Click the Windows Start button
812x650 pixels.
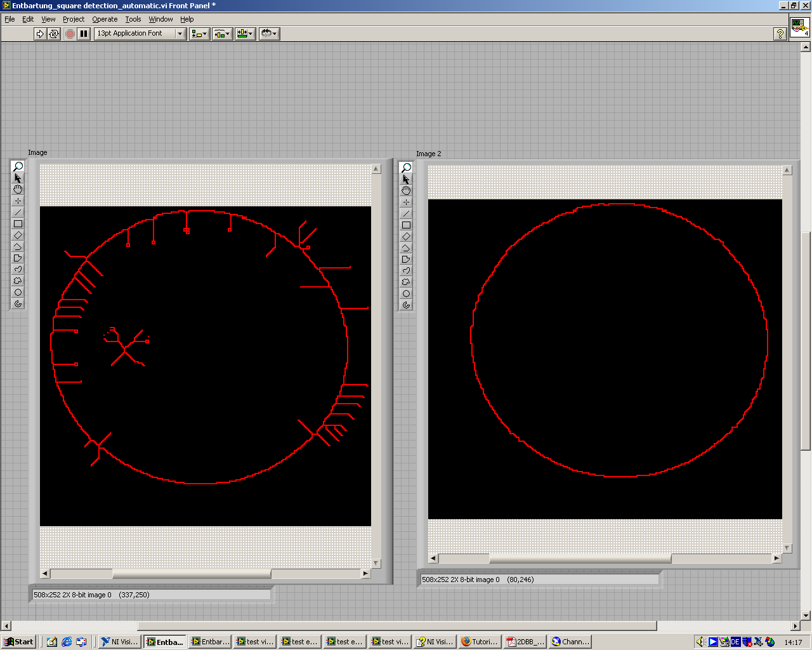[x=18, y=642]
